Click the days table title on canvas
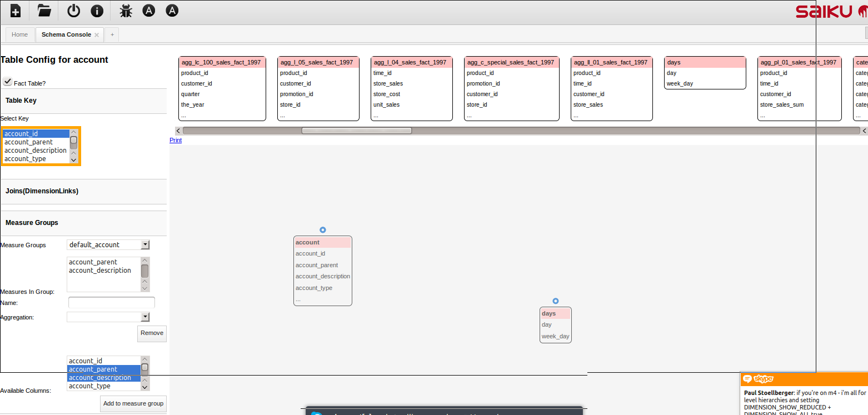The image size is (868, 415). tap(556, 313)
